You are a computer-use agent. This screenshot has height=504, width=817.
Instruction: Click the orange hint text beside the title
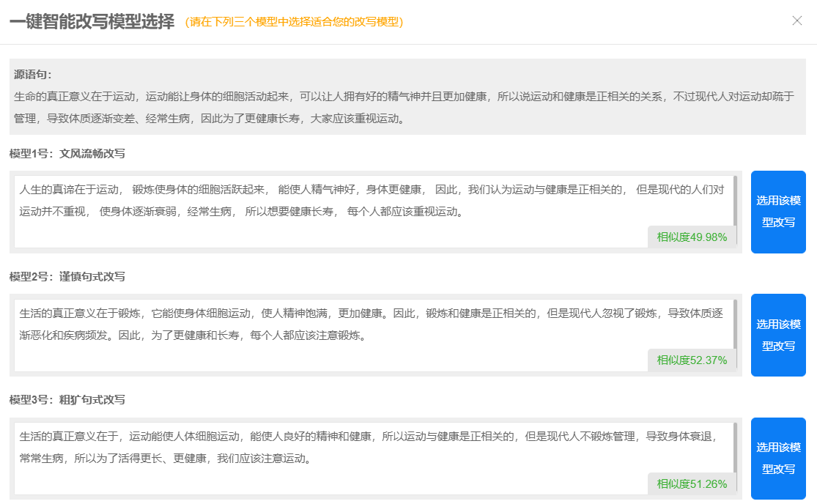(x=294, y=22)
